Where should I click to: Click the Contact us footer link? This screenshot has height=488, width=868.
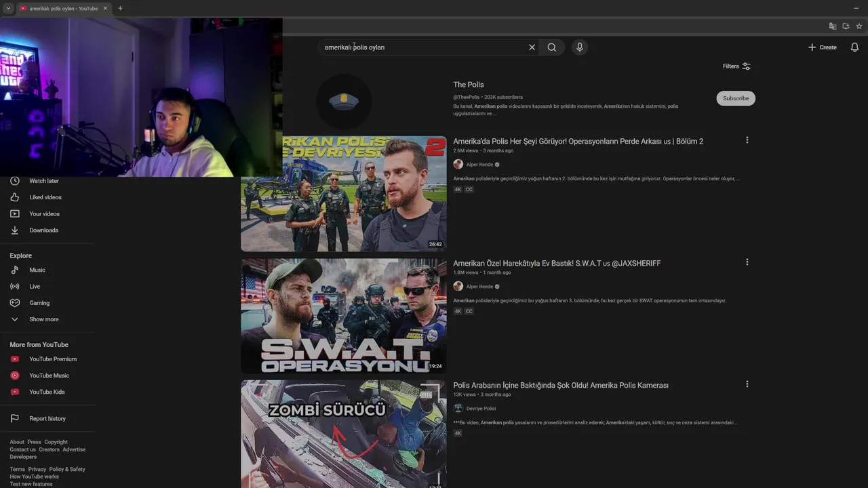coord(22,449)
